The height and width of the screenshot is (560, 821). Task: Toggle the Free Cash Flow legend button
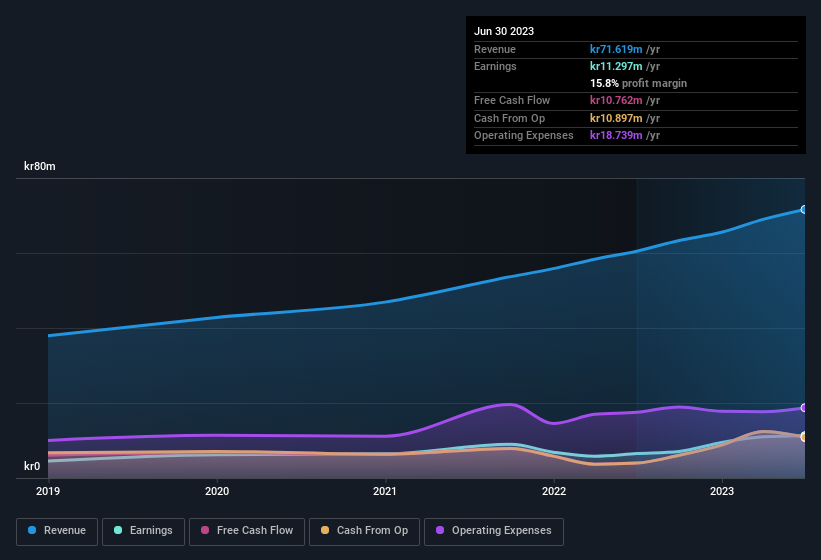(x=247, y=531)
